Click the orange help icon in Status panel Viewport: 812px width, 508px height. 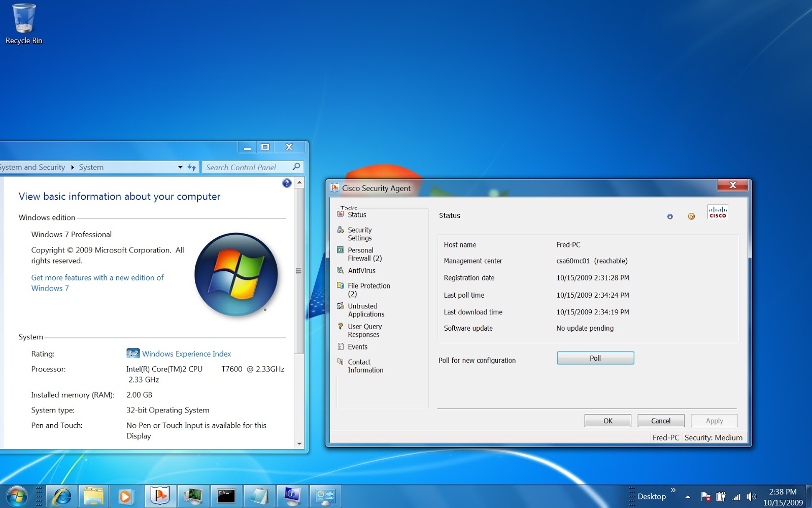[691, 216]
